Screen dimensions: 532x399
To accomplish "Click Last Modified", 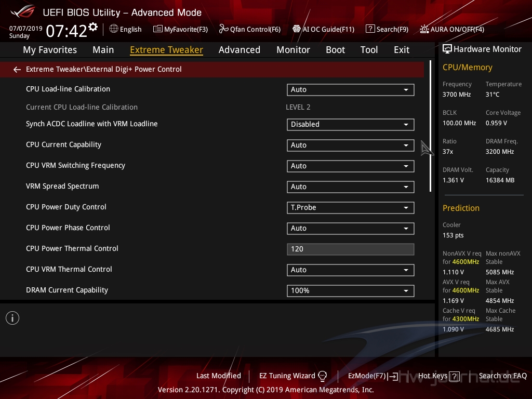I will tap(219, 376).
